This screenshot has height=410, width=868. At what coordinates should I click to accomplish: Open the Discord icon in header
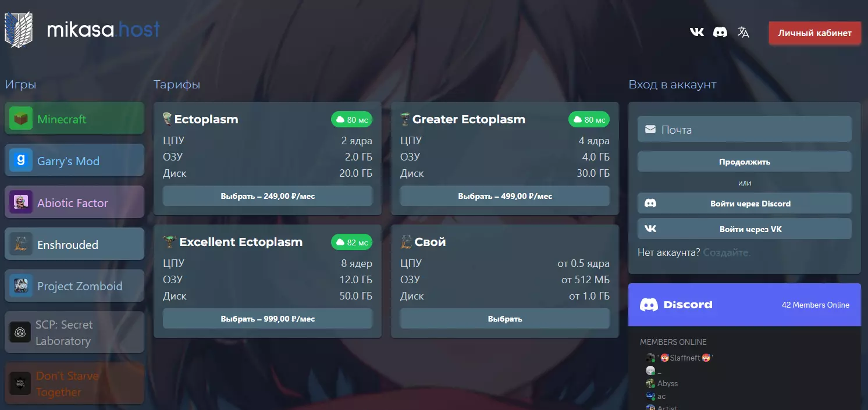pyautogui.click(x=720, y=32)
